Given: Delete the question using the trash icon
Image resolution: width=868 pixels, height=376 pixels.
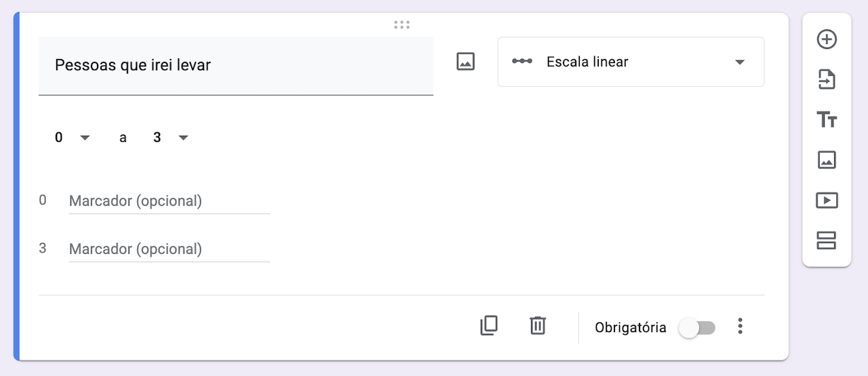Looking at the screenshot, I should [x=538, y=326].
